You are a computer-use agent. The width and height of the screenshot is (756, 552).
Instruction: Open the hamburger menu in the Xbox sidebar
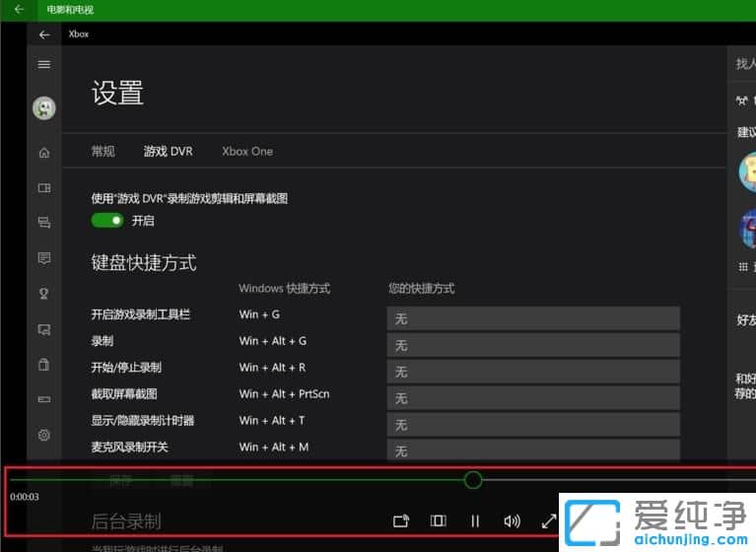point(44,65)
